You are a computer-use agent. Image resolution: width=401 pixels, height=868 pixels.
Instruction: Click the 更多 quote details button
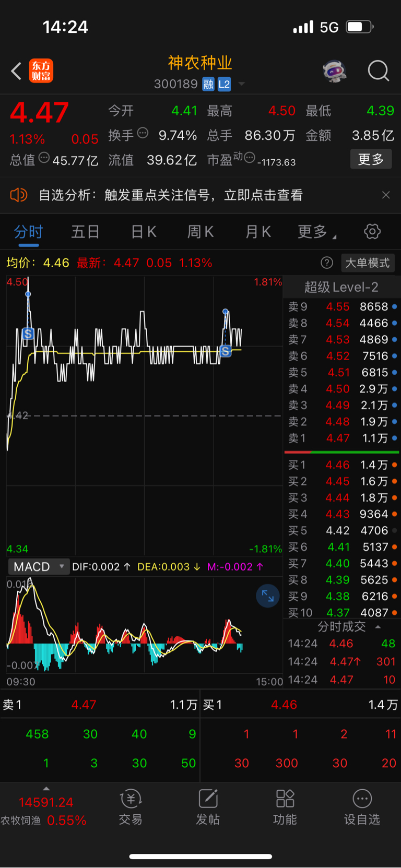[x=371, y=159]
